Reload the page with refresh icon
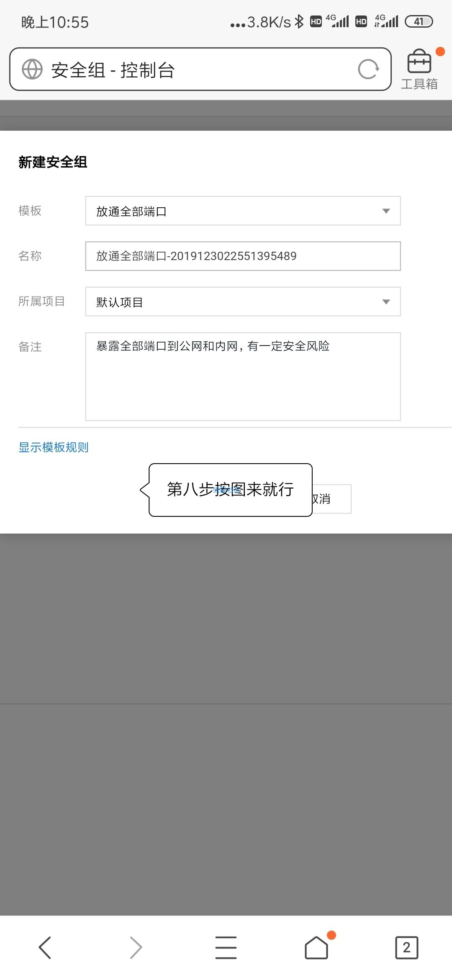Viewport: 452px width, 980px height. click(368, 69)
